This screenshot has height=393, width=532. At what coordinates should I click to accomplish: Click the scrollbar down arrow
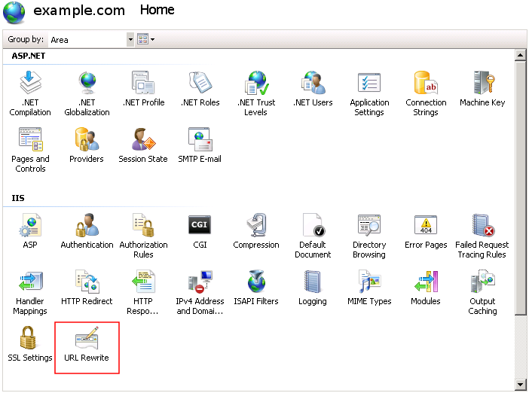[x=520, y=385]
